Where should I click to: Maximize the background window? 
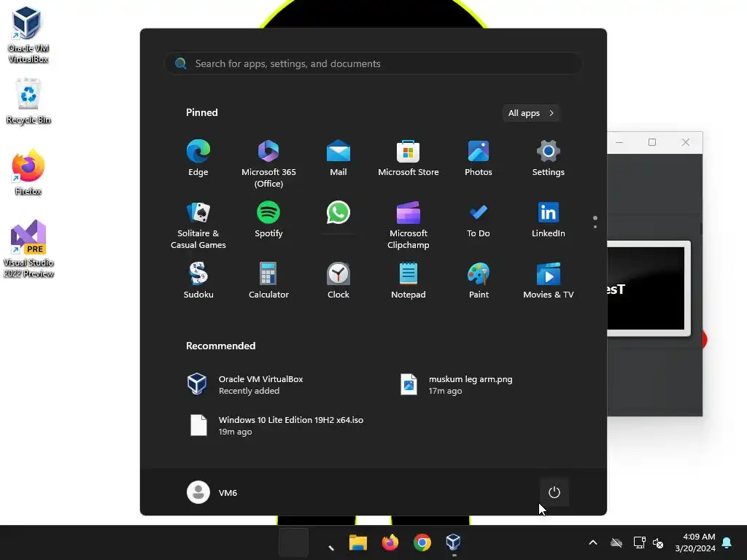click(652, 142)
